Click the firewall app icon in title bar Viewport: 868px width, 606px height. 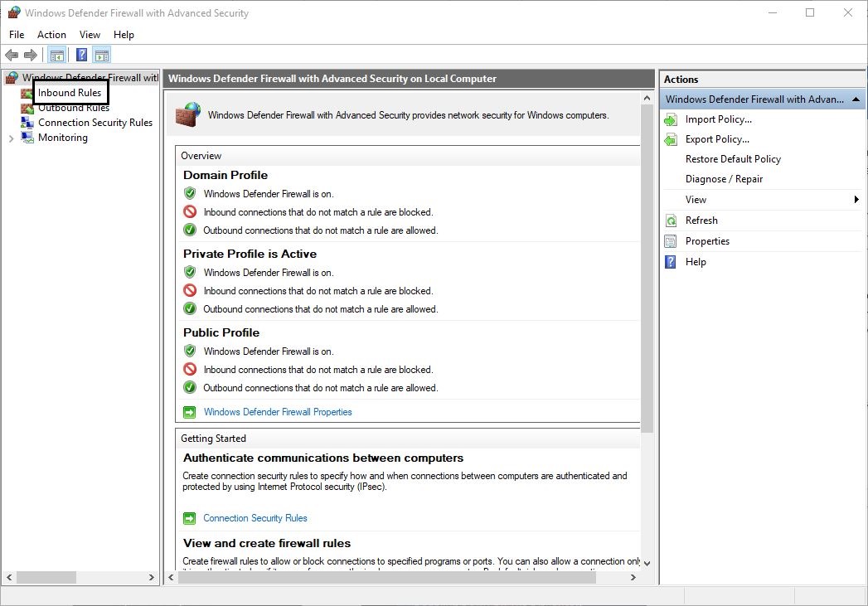pyautogui.click(x=14, y=12)
